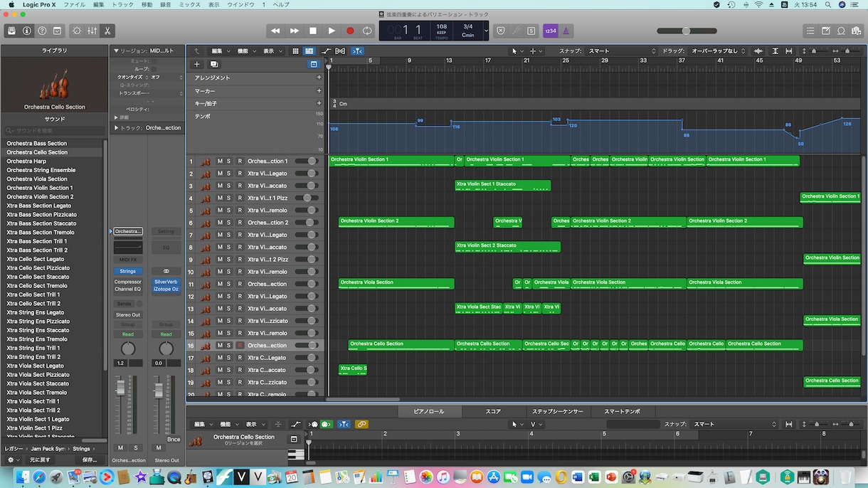Adjust the master volume slider in toolbar

point(687,31)
